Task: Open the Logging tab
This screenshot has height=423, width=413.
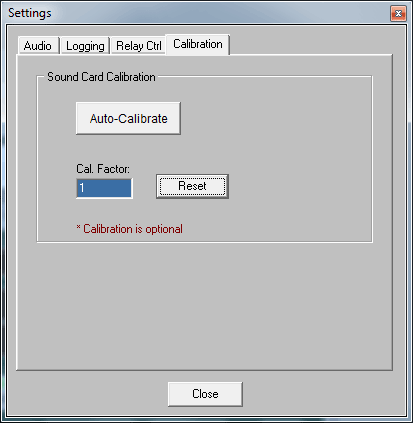Action: pos(85,46)
